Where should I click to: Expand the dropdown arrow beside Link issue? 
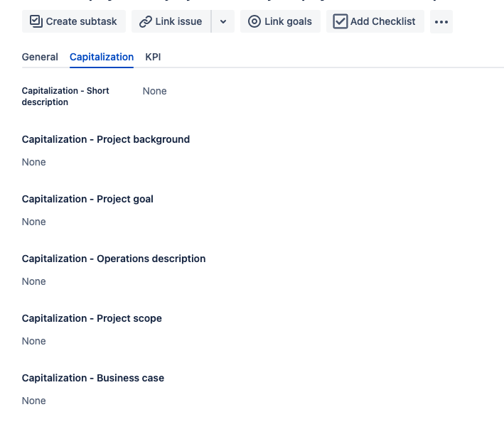click(x=223, y=21)
